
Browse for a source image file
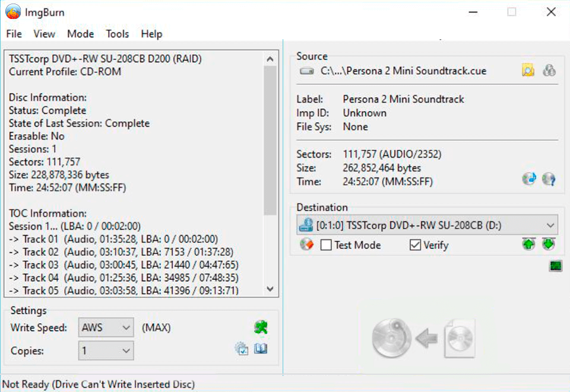coord(528,71)
